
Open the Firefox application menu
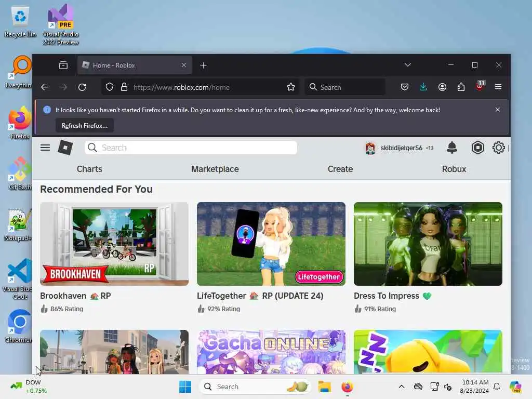pyautogui.click(x=498, y=87)
